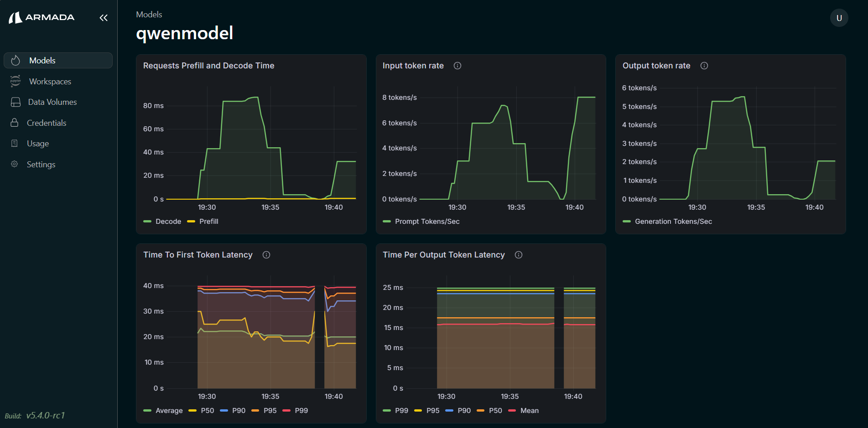Click the Armada logo
The width and height of the screenshot is (868, 428).
(42, 17)
